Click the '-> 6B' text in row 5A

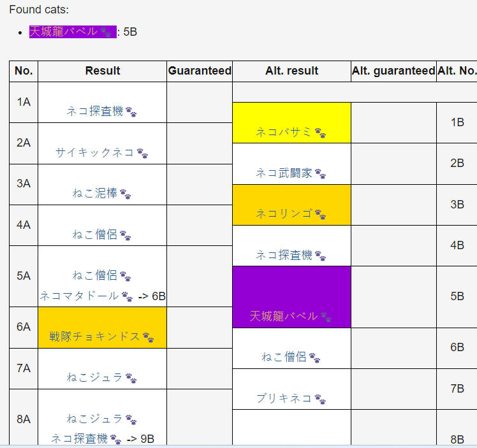pyautogui.click(x=152, y=296)
